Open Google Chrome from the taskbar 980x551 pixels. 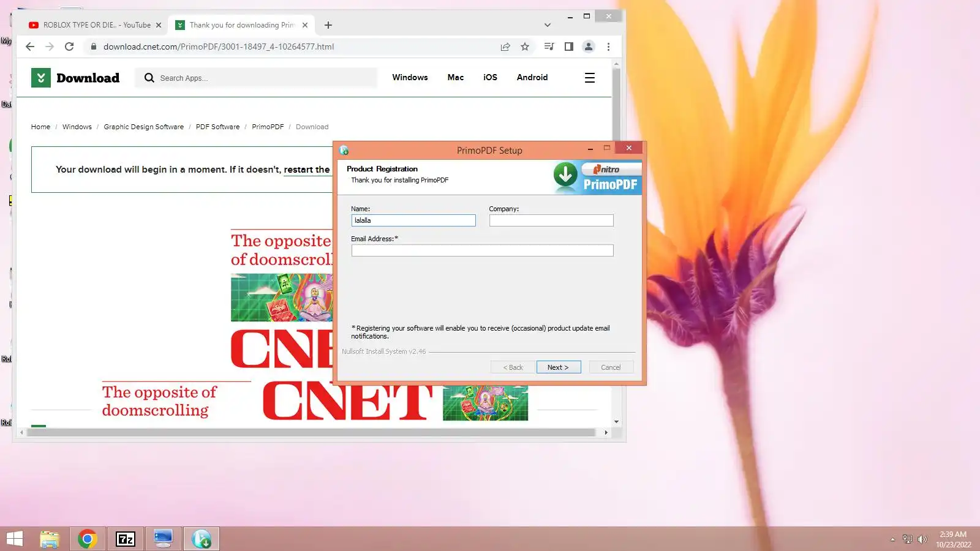point(88,539)
